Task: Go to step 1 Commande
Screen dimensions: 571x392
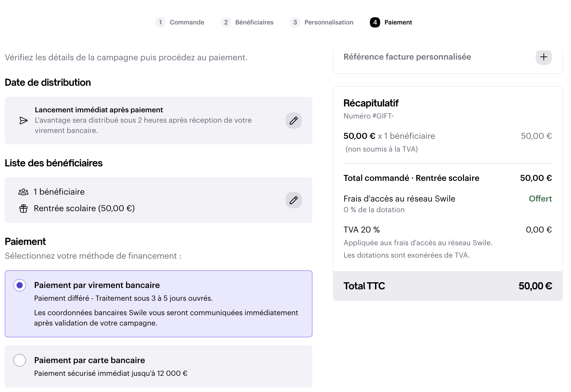Action: click(180, 22)
